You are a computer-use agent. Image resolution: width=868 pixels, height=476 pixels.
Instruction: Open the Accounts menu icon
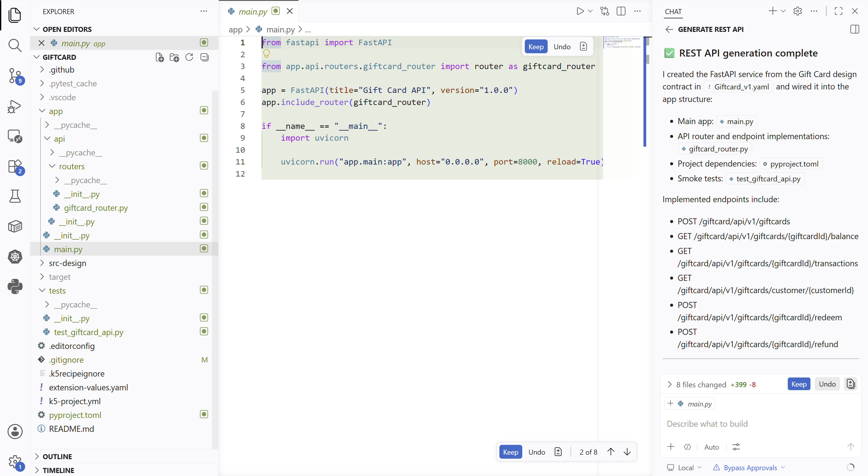[15, 432]
